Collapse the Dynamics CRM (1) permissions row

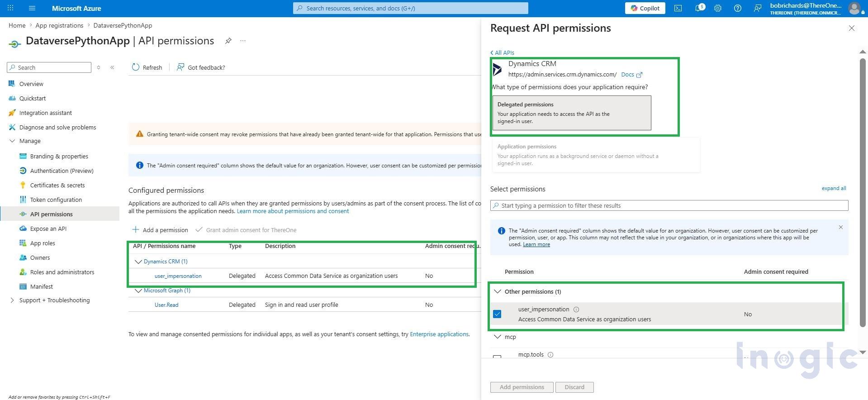click(x=138, y=262)
